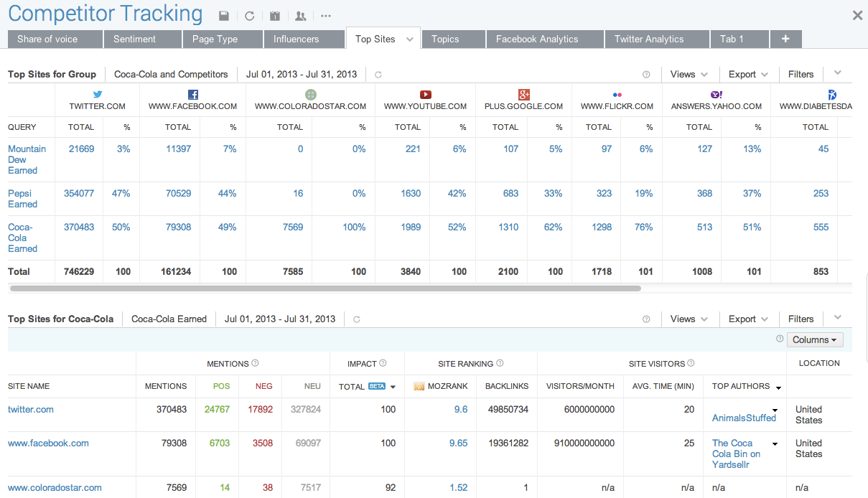Click Pepsi Twitter total 354077
The image size is (868, 498).
pos(79,193)
